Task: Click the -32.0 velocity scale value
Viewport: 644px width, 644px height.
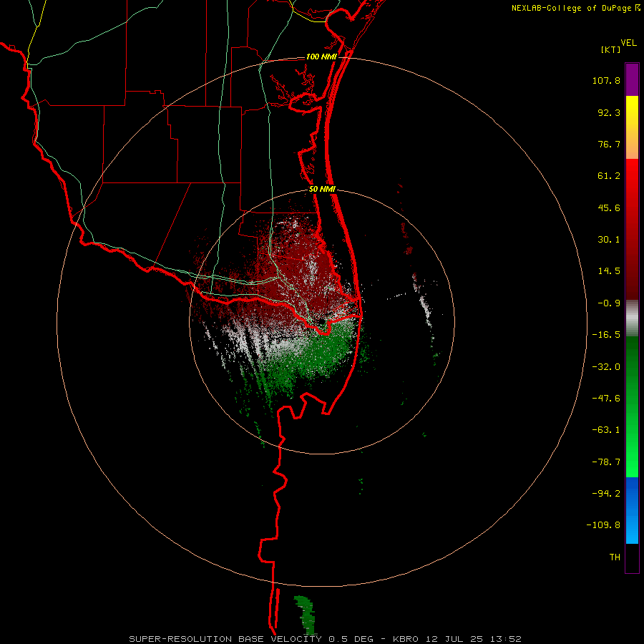Action: [606, 367]
